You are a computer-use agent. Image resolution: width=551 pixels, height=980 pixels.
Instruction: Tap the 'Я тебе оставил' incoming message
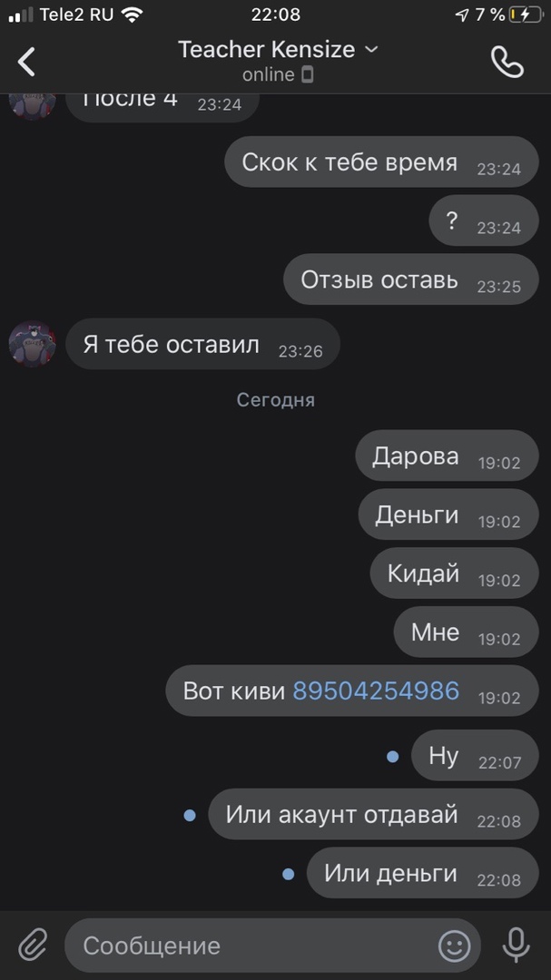coord(202,344)
